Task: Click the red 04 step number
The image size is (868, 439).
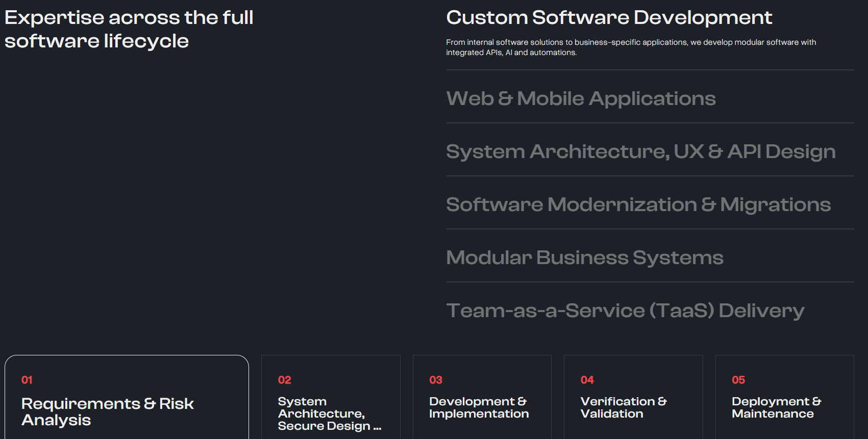Action: (587, 380)
